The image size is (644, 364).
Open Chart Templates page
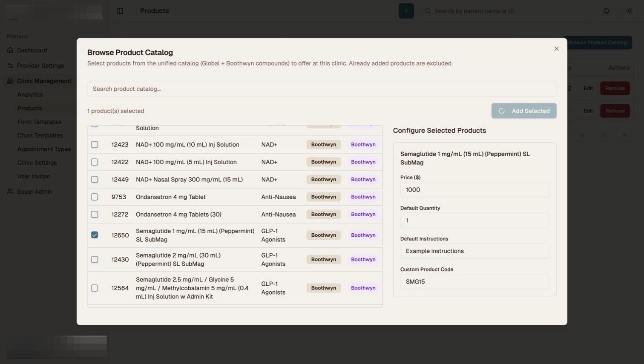pyautogui.click(x=40, y=135)
